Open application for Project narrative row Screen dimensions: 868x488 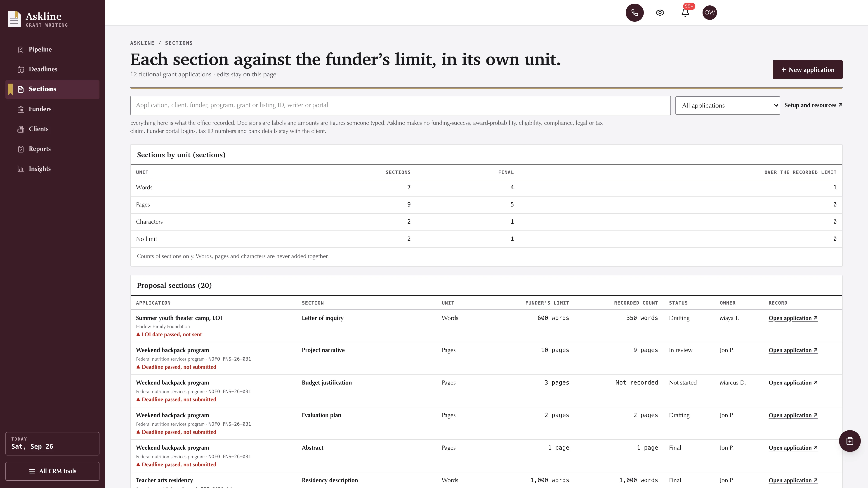point(793,350)
